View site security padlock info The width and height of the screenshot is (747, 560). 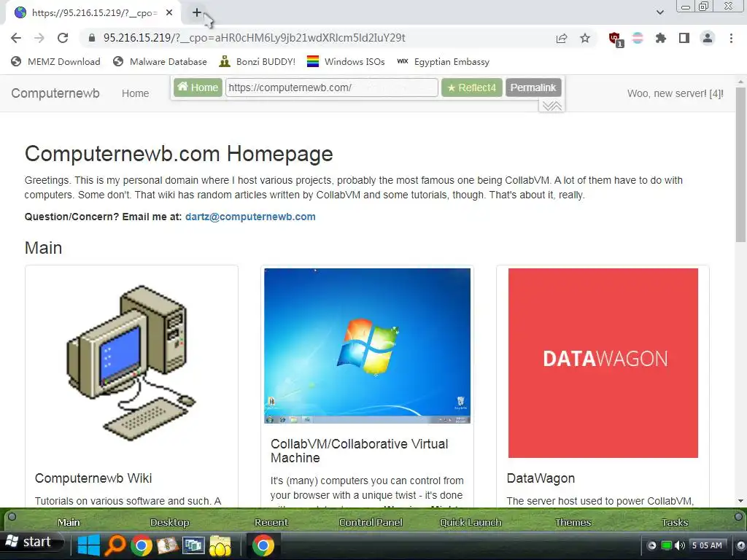[92, 38]
